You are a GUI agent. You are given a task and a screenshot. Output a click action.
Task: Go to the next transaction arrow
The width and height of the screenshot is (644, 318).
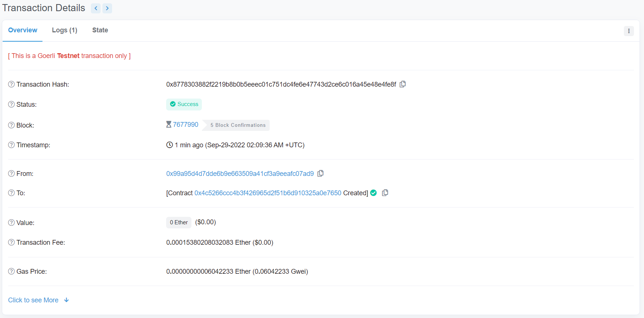pos(107,8)
